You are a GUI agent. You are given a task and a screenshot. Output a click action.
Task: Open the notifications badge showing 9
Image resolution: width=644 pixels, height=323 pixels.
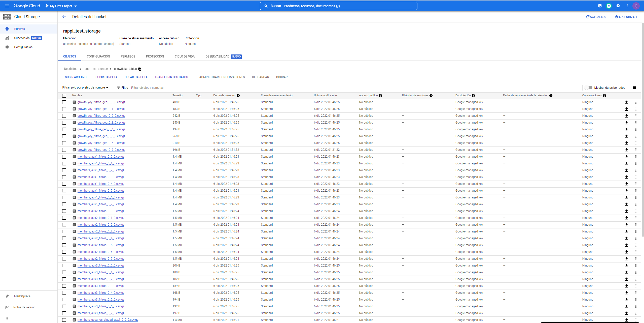609,6
